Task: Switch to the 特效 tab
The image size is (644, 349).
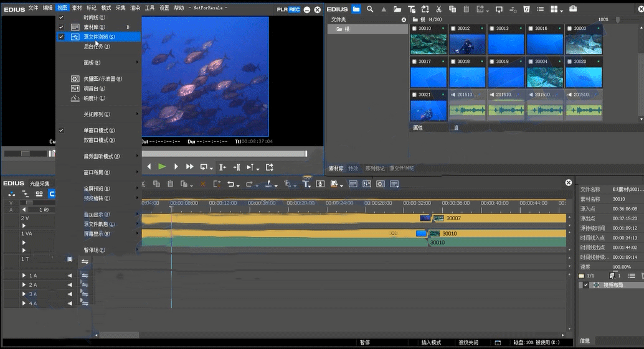Action: tap(353, 169)
